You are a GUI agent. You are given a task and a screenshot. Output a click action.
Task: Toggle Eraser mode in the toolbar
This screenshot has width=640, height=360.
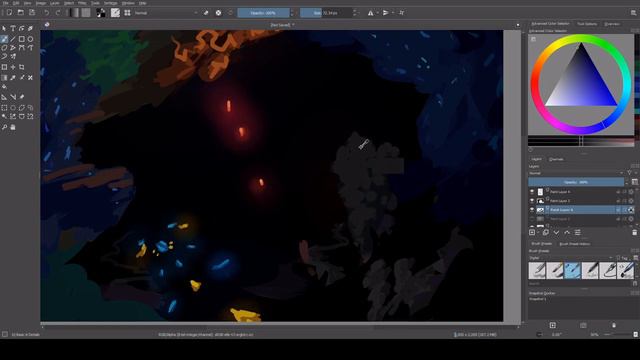(x=206, y=13)
